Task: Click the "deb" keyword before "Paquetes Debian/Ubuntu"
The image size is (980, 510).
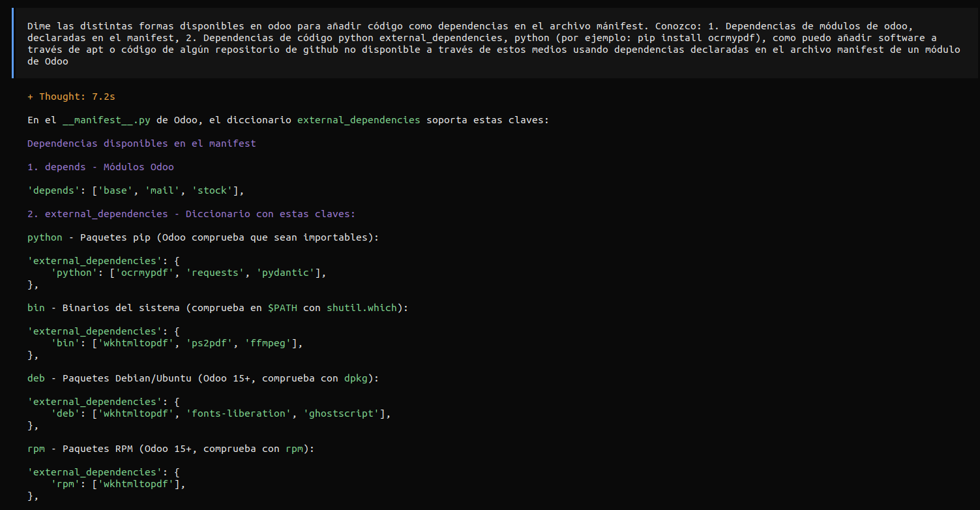Action: (36, 378)
